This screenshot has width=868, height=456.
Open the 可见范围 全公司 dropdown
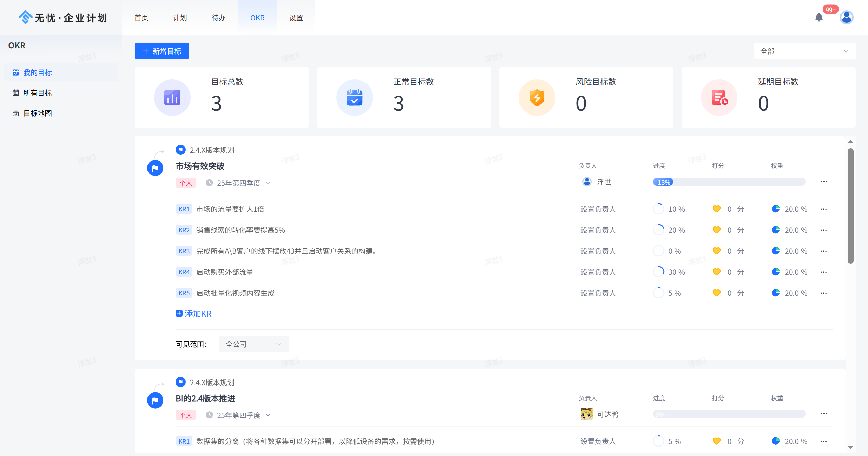click(x=254, y=344)
